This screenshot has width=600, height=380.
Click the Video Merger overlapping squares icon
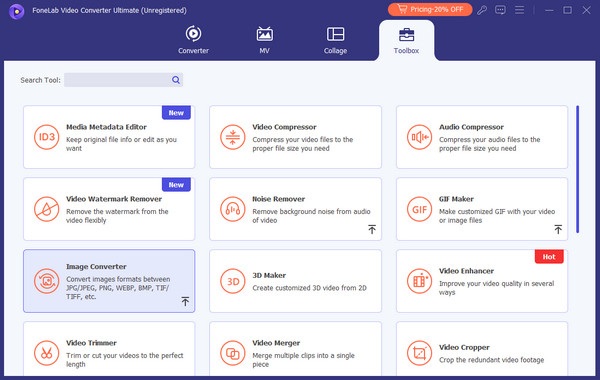233,353
